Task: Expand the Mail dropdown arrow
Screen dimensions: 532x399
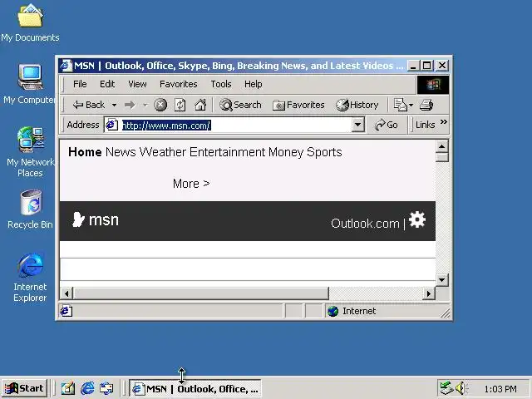Action: pos(411,106)
